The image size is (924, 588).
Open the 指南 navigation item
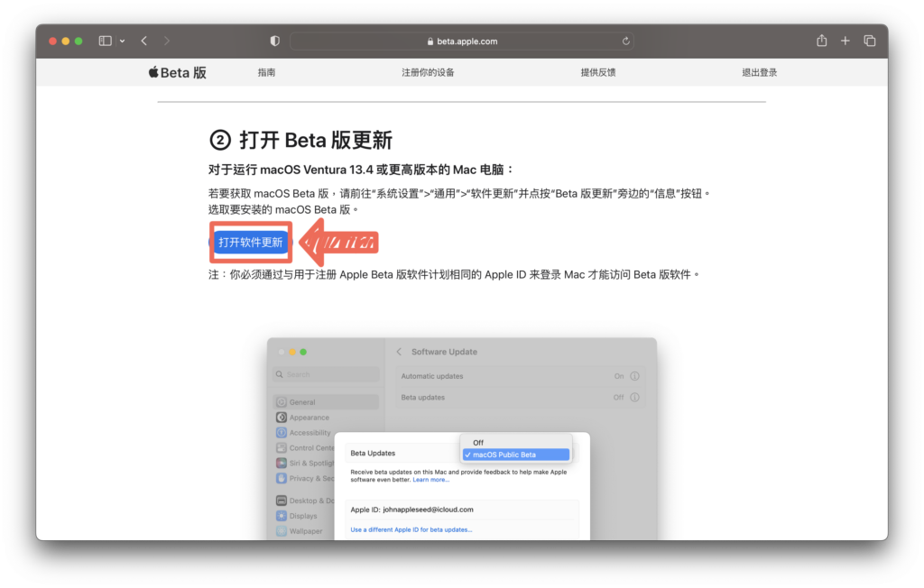pyautogui.click(x=266, y=72)
